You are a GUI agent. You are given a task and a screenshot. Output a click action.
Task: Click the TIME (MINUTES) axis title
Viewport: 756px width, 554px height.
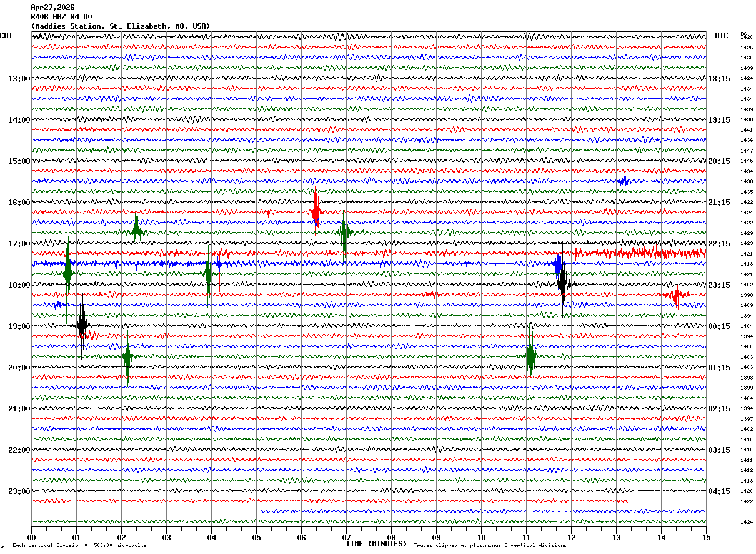click(x=376, y=544)
